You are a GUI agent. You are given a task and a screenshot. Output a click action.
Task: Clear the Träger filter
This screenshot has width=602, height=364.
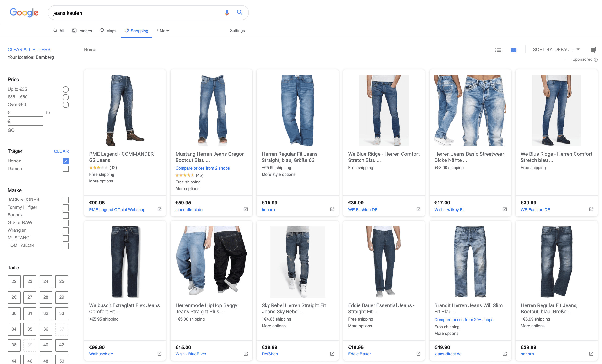[61, 151]
